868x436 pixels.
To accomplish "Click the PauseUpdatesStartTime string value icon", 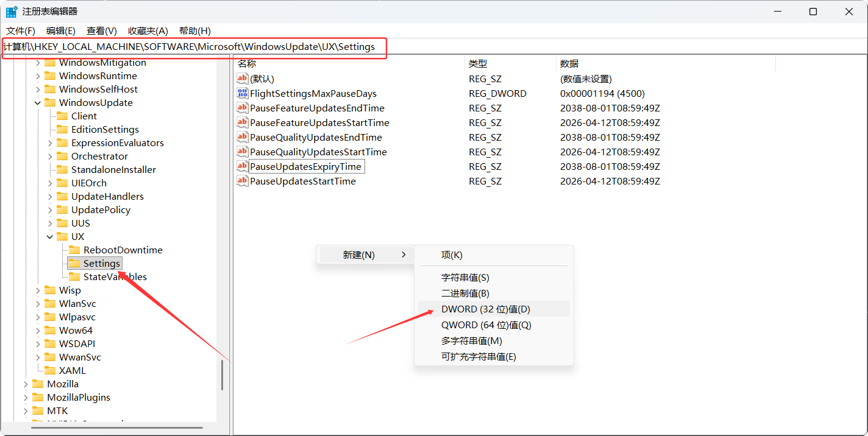I will point(242,181).
